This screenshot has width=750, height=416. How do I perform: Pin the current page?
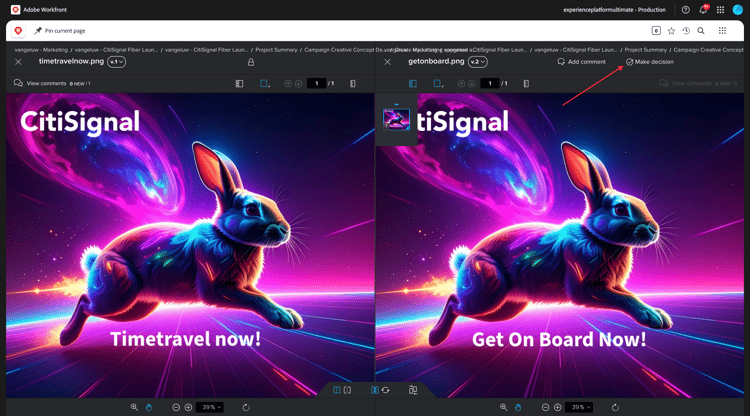click(x=60, y=31)
